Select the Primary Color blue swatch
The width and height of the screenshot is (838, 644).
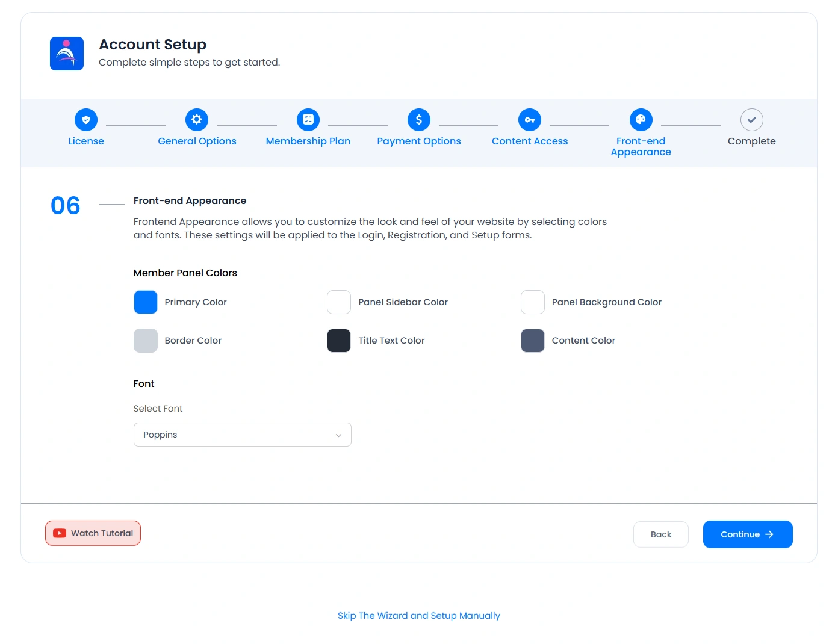[145, 302]
